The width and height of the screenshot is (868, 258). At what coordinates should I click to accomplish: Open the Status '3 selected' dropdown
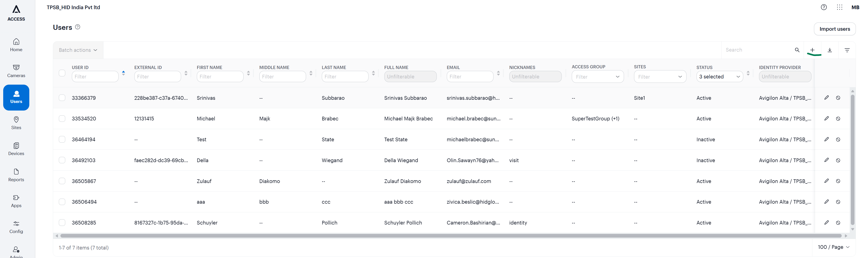(719, 77)
